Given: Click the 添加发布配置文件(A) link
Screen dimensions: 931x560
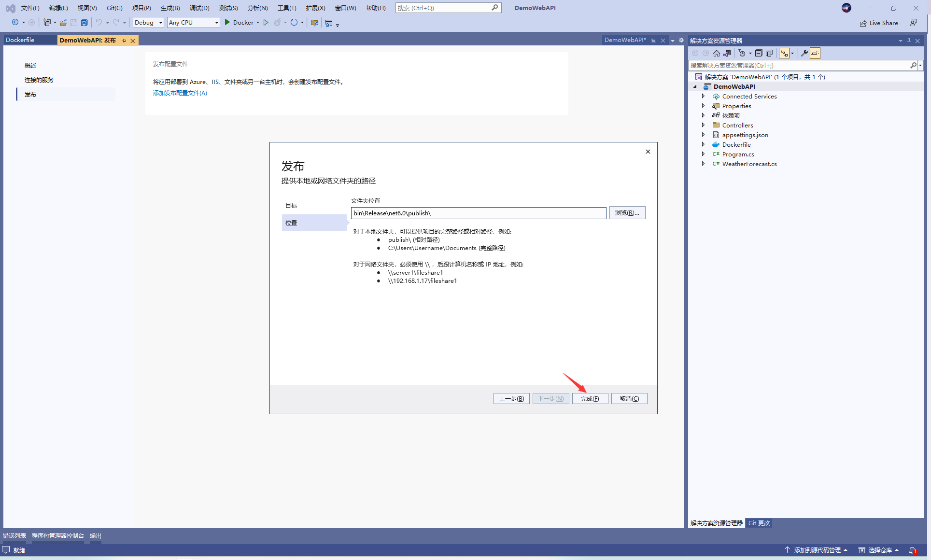Looking at the screenshot, I should (x=180, y=93).
